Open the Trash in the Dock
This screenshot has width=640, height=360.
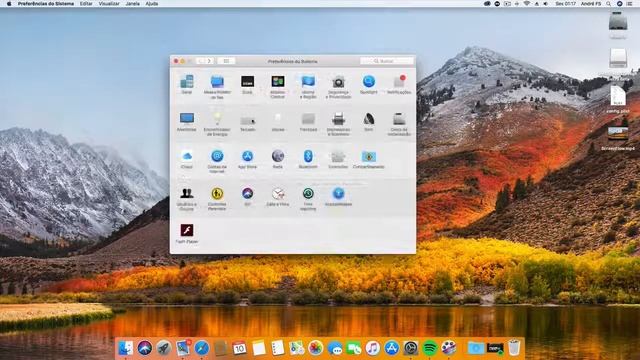514,348
